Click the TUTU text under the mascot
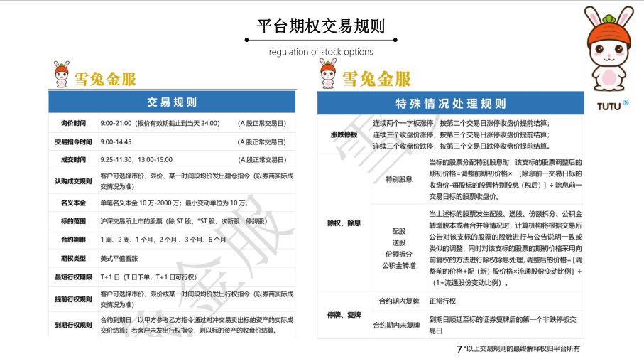644x364 pixels. click(603, 105)
